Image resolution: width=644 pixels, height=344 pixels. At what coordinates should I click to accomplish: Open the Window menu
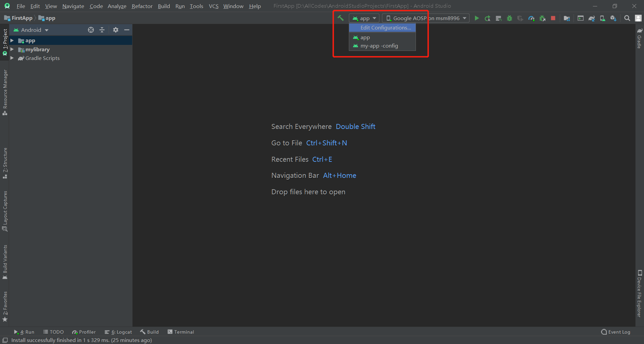coord(233,6)
